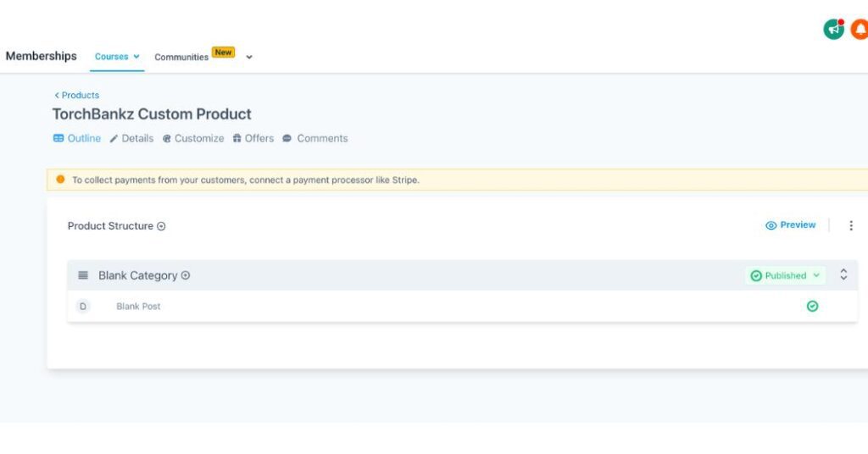Open the Offers tab
This screenshot has height=454, width=868.
point(253,139)
